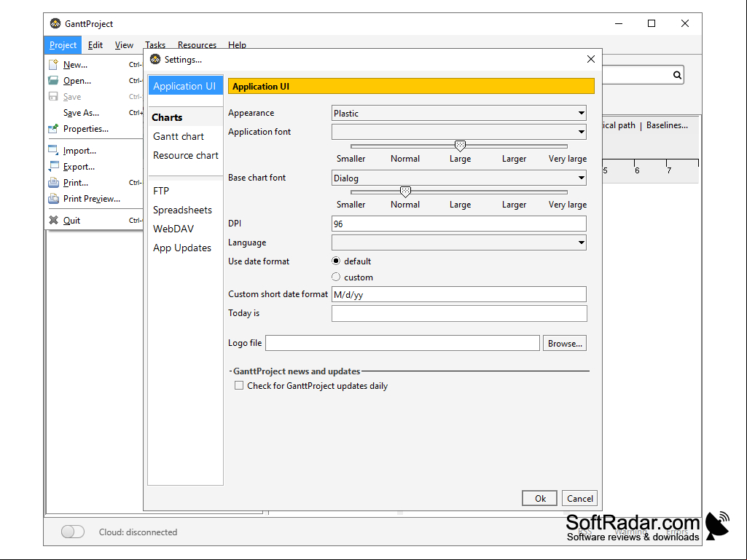Open the Application font dropdown
This screenshot has height=560, width=747.
coord(459,131)
